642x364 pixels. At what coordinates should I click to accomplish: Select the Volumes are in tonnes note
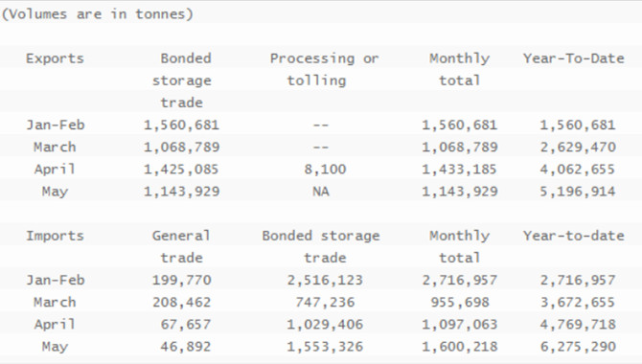click(97, 14)
